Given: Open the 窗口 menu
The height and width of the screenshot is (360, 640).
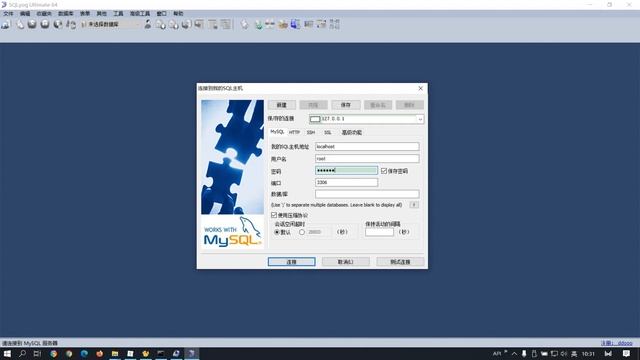Looking at the screenshot, I should (161, 13).
